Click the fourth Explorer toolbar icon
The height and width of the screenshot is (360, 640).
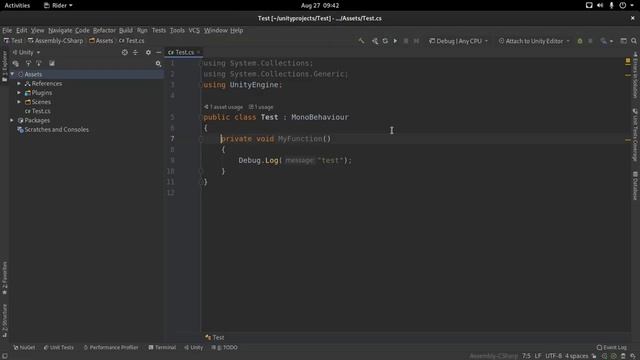pos(52,63)
